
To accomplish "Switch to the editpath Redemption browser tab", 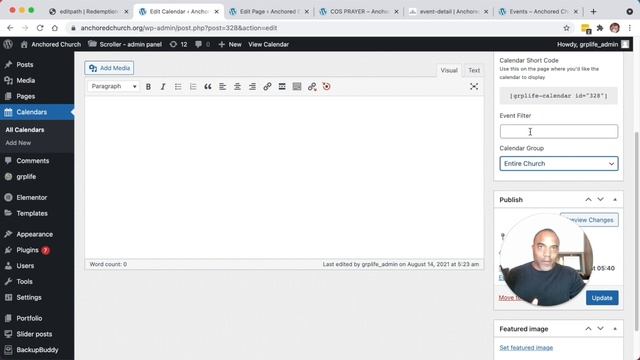I will (88, 11).
